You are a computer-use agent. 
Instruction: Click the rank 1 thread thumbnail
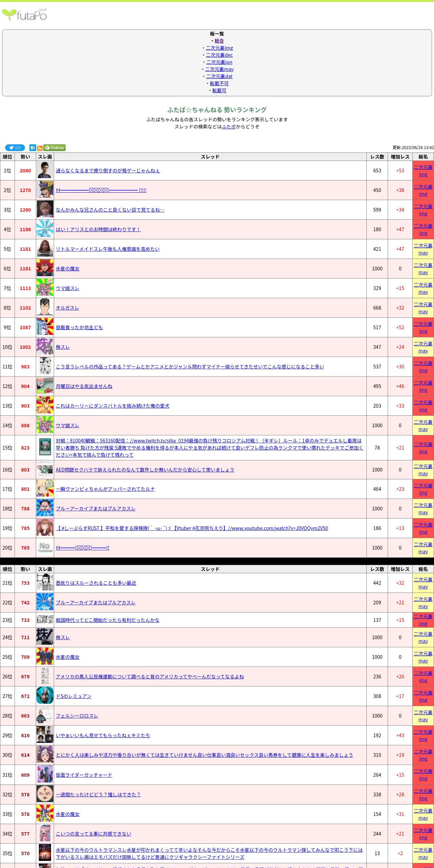(45, 170)
